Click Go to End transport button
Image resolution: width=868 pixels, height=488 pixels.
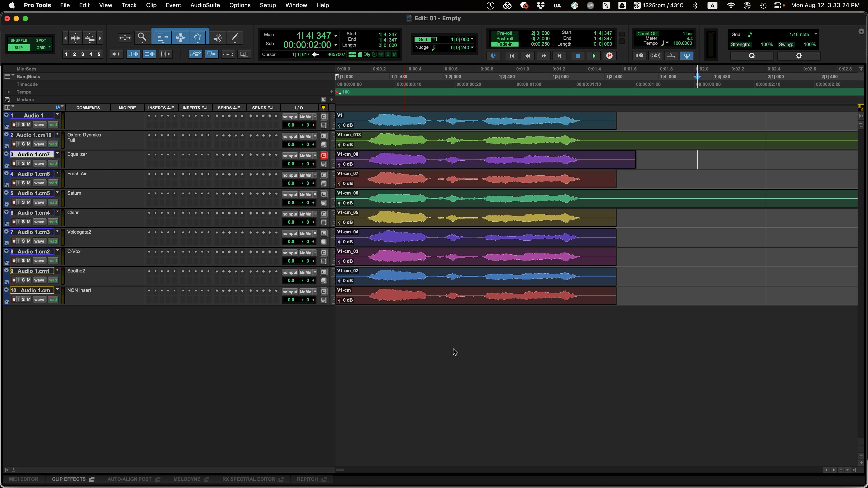click(x=559, y=56)
